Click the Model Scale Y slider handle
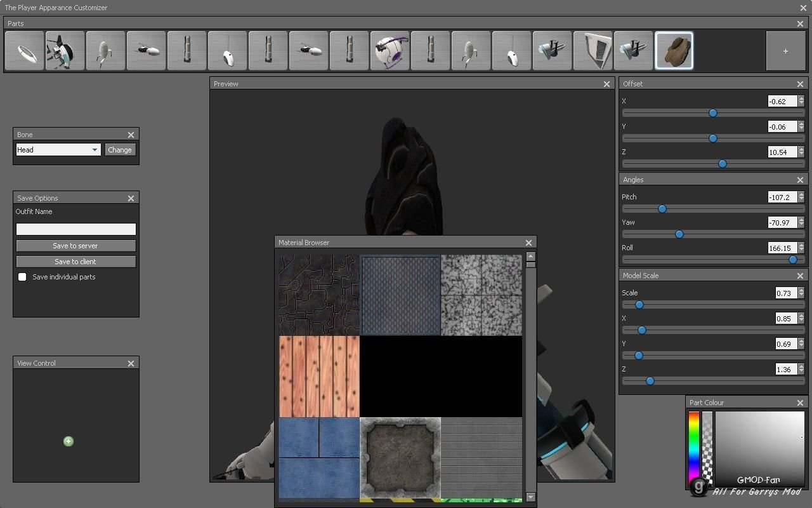This screenshot has width=812, height=508. coord(639,356)
